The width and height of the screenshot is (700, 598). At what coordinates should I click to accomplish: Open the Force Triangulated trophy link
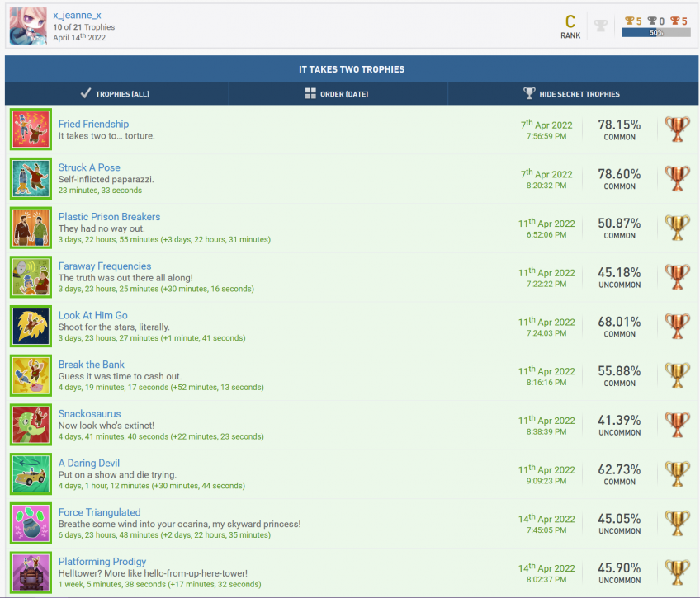pos(99,512)
